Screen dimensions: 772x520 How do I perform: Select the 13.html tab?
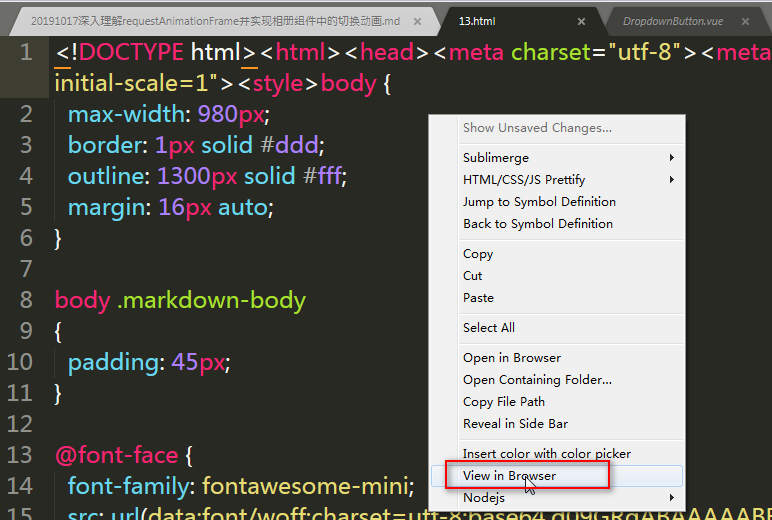click(478, 21)
